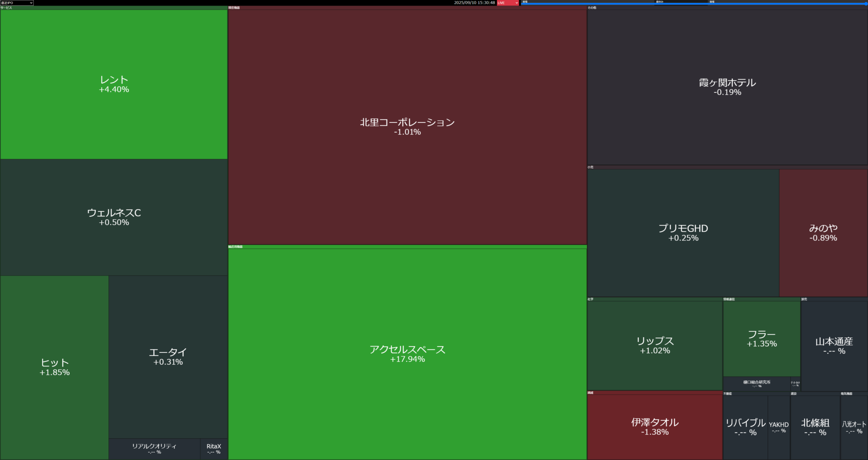Select the 山本通産 tile
Screen dimensions: 868x460
834,346
